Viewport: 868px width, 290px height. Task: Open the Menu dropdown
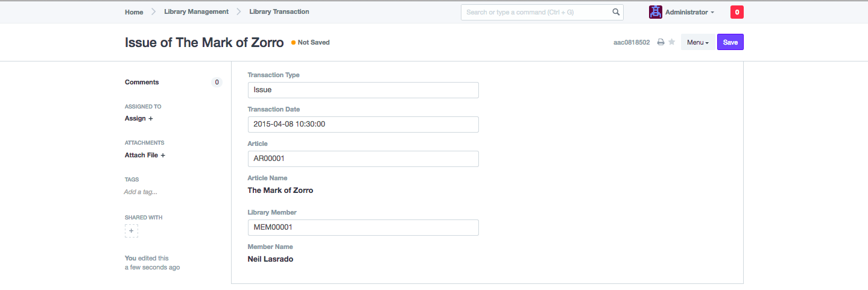(698, 42)
